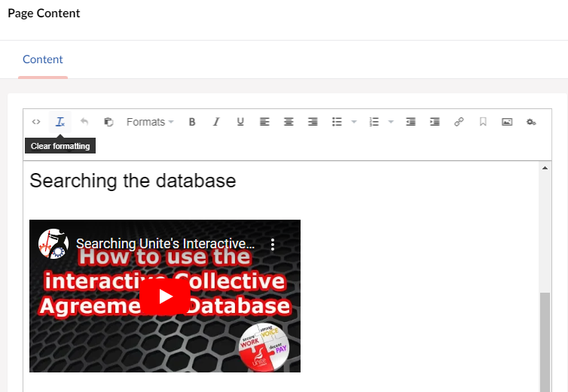Viewport: 568px width, 392px height.
Task: Center align the text
Action: click(x=289, y=122)
